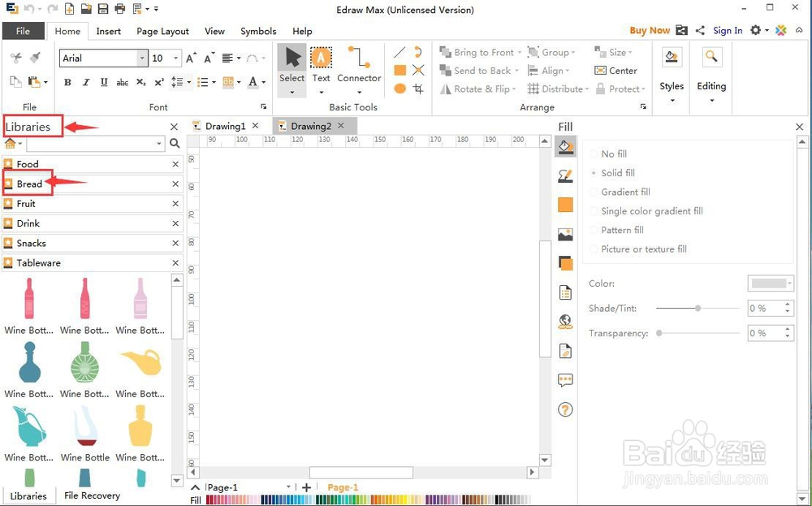Screen dimensions: 812x506
Task: Search libraries with magnifier icon
Action: tap(175, 144)
